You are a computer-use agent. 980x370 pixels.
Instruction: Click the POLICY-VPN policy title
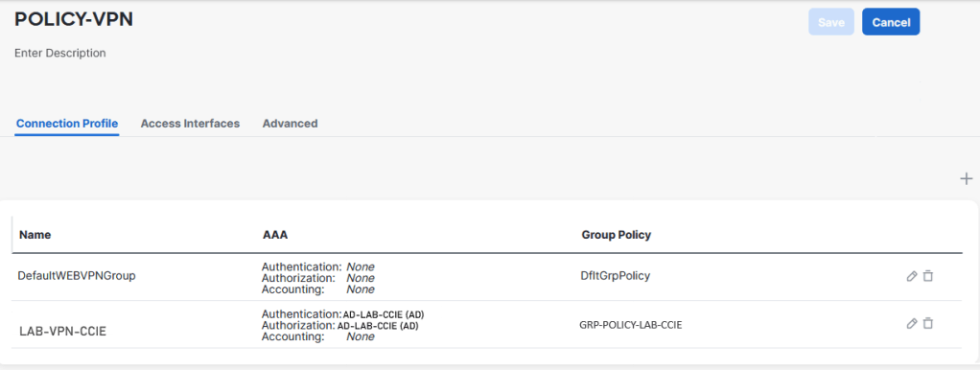click(74, 19)
